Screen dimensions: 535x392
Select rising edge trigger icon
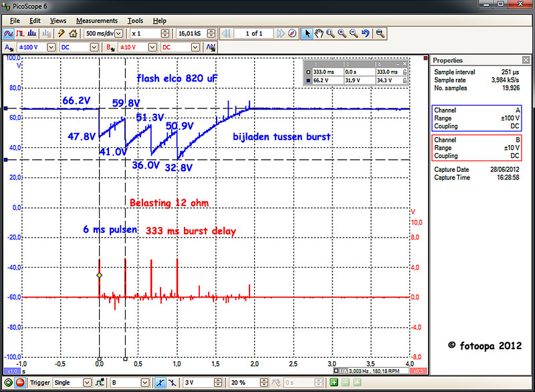160,383
